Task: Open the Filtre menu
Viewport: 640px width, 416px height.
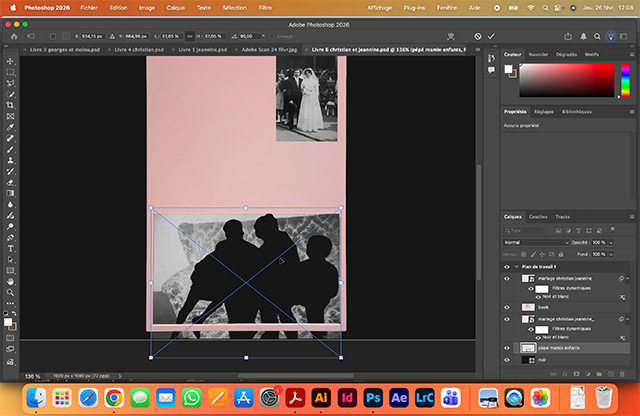Action: point(265,8)
